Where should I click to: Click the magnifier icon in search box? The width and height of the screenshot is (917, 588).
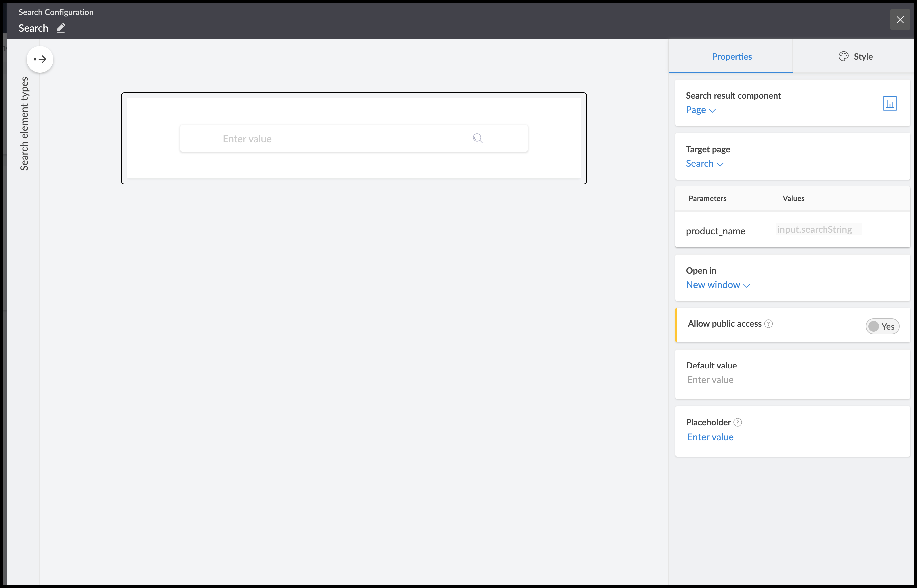(477, 138)
